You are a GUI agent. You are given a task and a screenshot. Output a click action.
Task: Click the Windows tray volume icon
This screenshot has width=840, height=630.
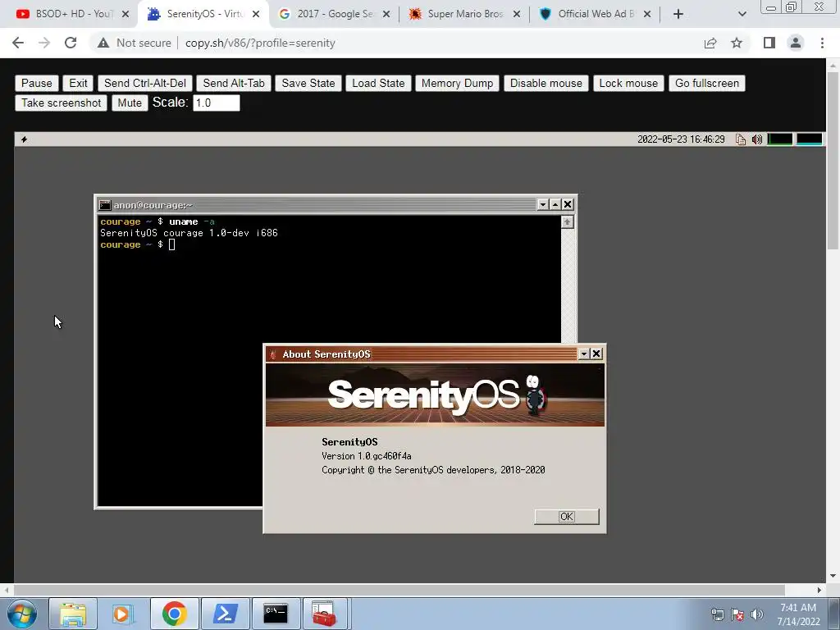click(757, 614)
